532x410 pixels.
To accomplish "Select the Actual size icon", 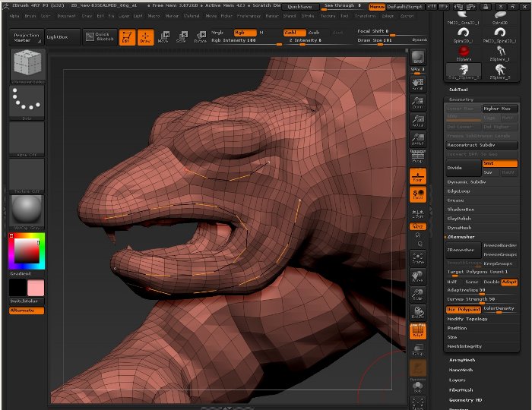I will pos(417,120).
